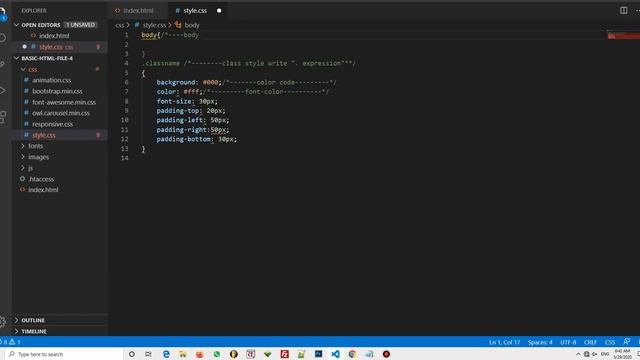Open FileZilla from the taskbar
The image size is (640, 360).
tap(284, 354)
